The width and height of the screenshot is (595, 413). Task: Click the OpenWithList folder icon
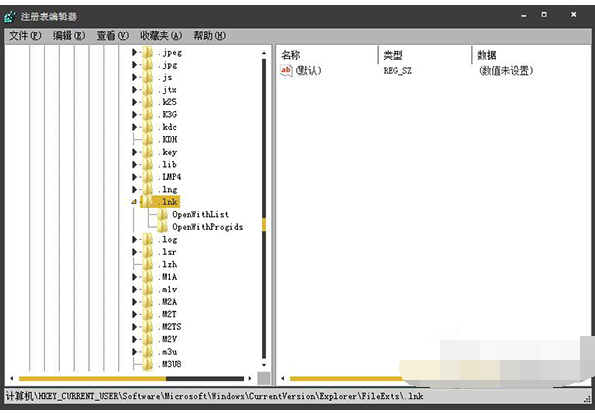pyautogui.click(x=162, y=214)
